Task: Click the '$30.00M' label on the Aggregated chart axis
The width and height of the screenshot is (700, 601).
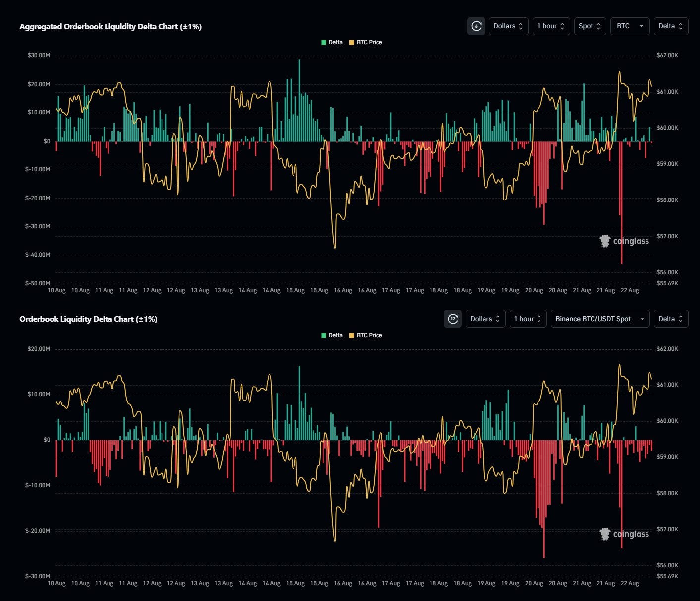Action: tap(39, 55)
